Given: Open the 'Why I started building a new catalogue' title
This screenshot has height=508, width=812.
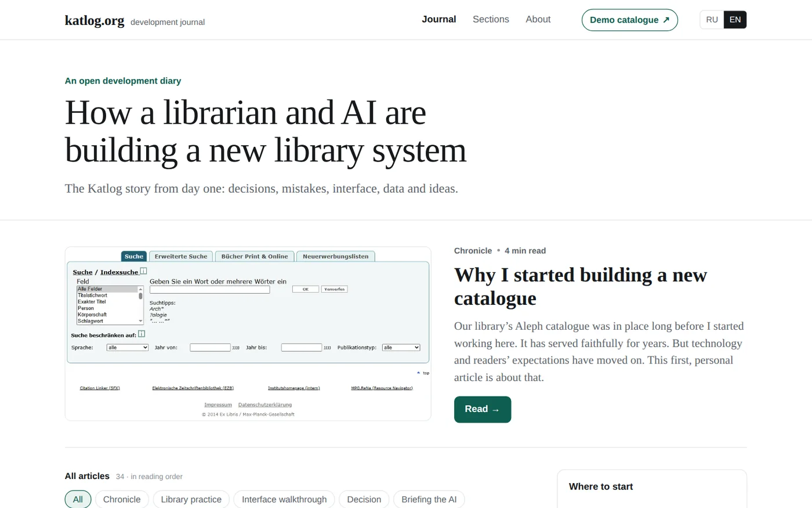Looking at the screenshot, I should tap(581, 286).
